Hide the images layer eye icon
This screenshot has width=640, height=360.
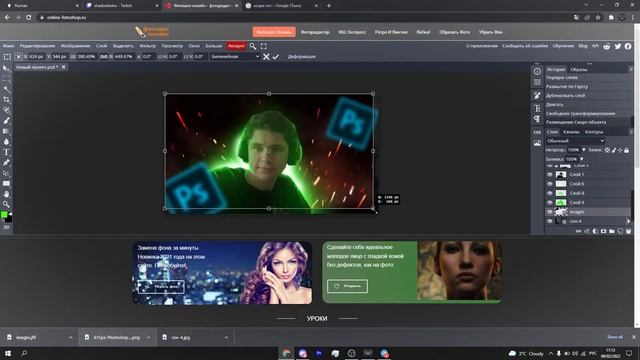(x=550, y=212)
